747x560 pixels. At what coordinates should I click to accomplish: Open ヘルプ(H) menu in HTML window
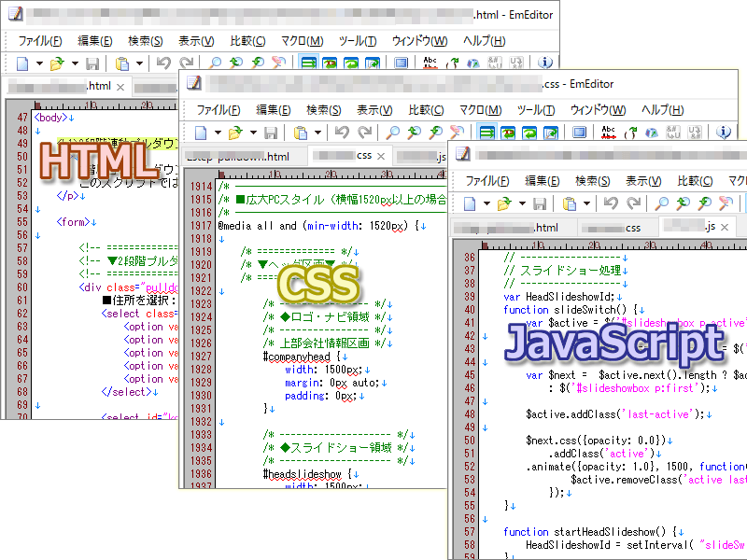[x=484, y=41]
